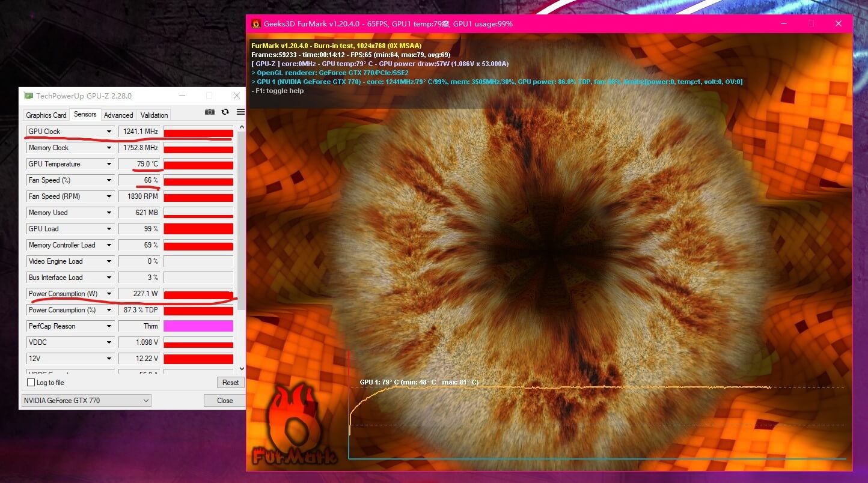Open the Validation tab
Screen dimensions: 868x483
[154, 115]
